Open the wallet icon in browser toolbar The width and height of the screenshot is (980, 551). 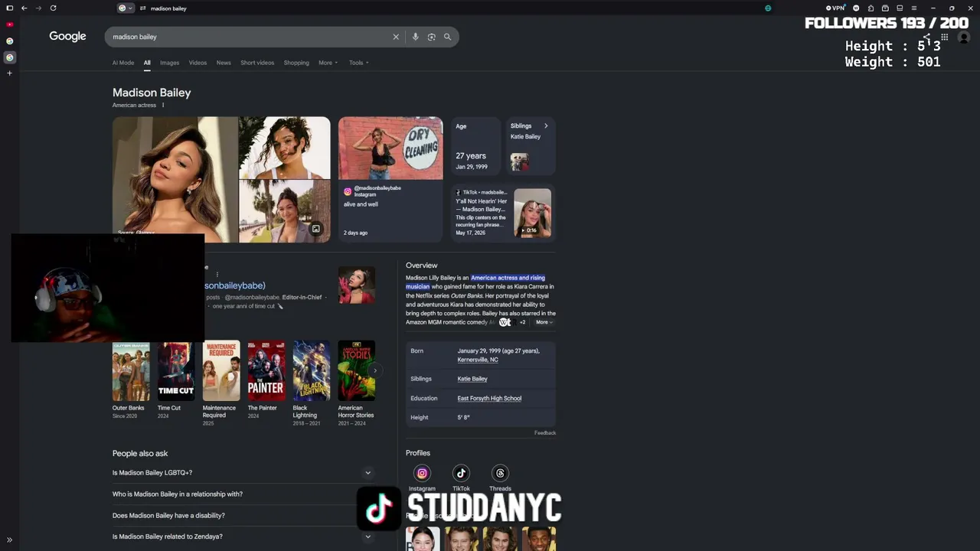[885, 8]
